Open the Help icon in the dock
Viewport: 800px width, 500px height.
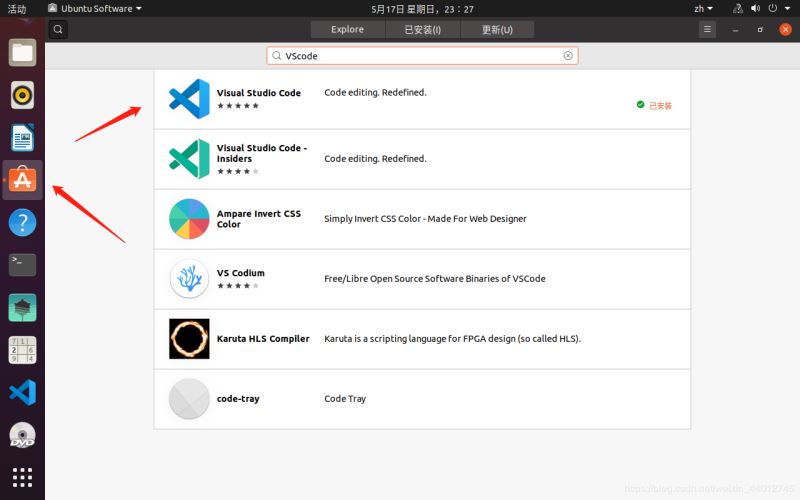tap(22, 222)
